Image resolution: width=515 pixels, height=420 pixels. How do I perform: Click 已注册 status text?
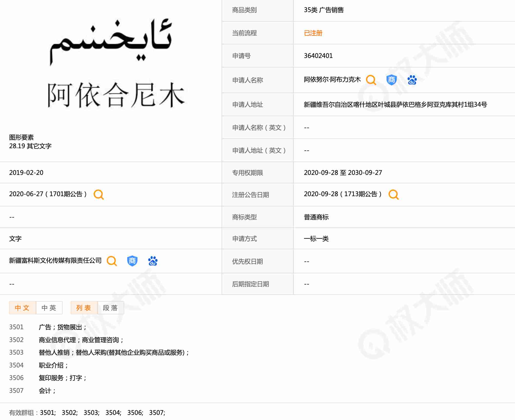click(313, 33)
